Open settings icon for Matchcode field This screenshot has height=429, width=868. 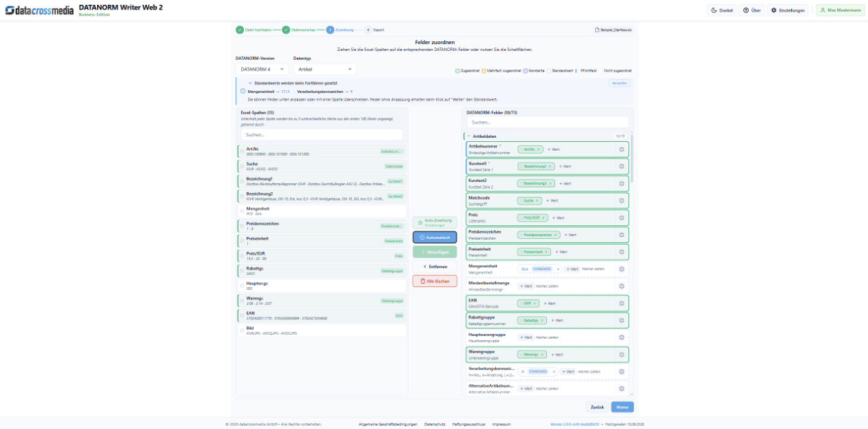(621, 200)
